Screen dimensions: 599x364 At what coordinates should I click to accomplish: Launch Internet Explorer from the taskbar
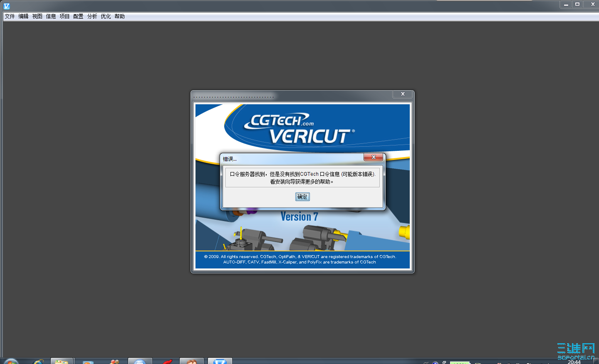(x=38, y=362)
